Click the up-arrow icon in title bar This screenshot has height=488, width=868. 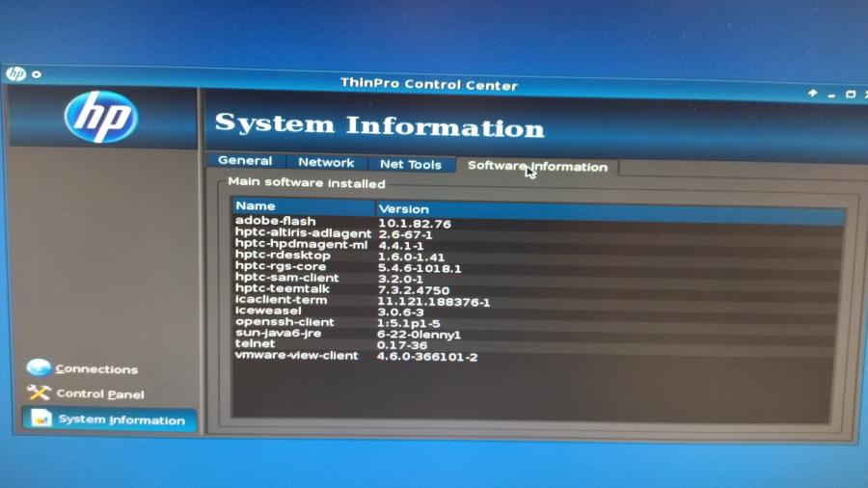(812, 93)
